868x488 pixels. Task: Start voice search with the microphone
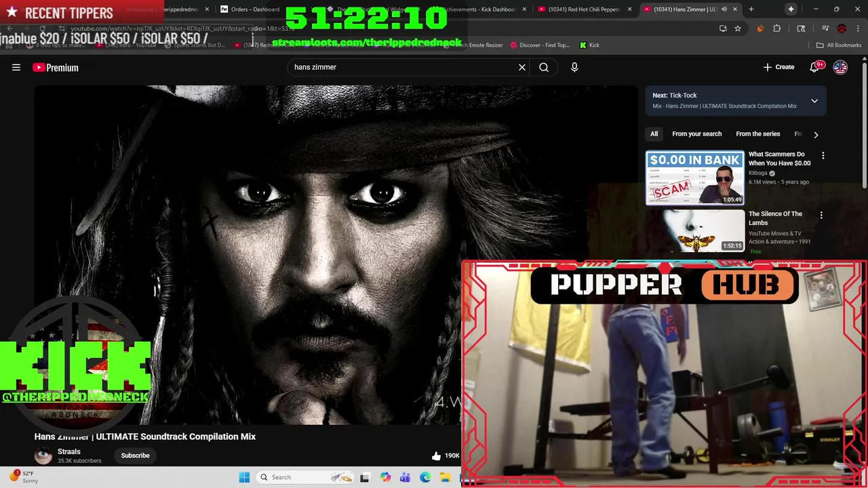click(x=574, y=67)
